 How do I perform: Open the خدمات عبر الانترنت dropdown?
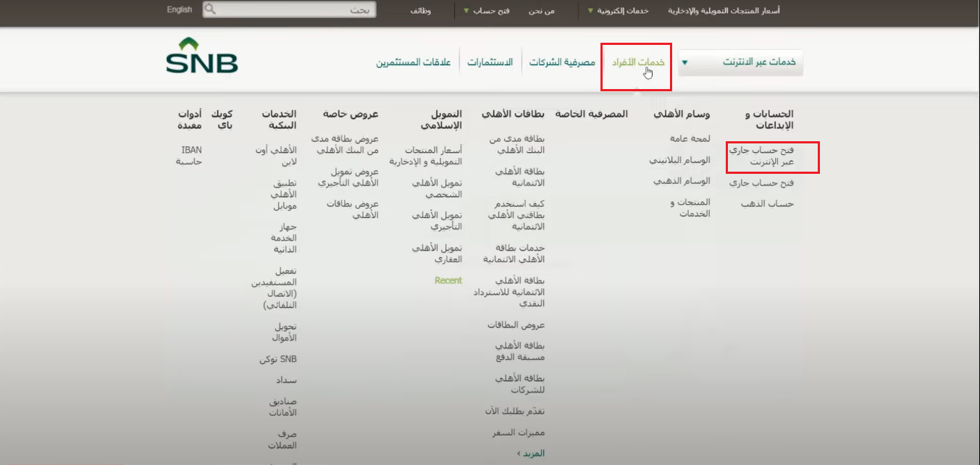741,62
